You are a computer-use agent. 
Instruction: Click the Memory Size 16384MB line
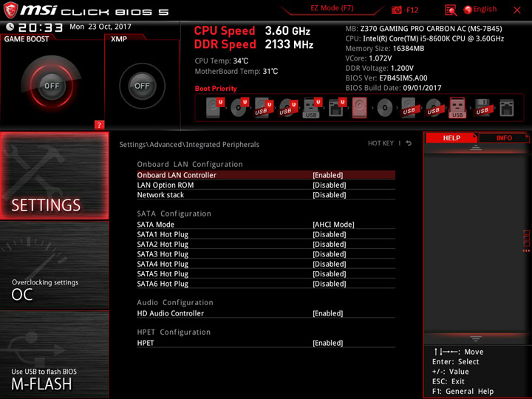[385, 49]
